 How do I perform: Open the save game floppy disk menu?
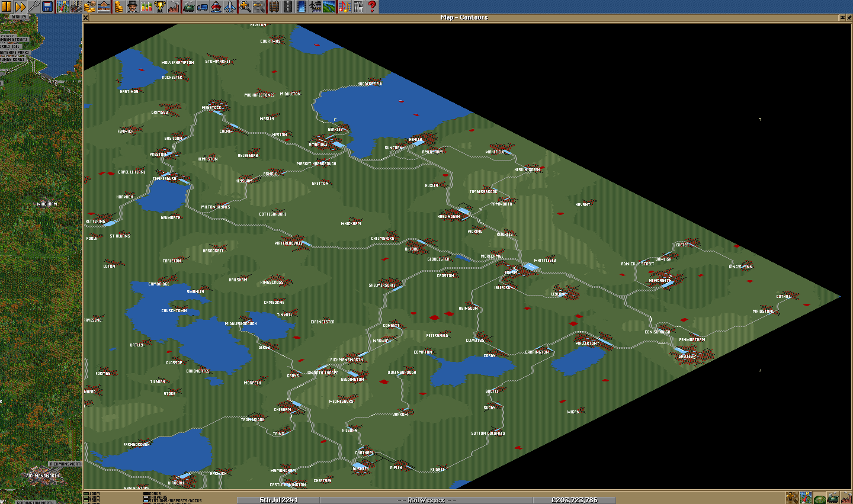point(47,7)
